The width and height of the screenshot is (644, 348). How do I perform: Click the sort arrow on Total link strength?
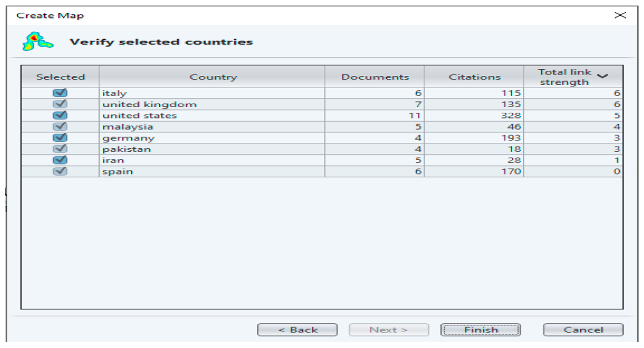602,76
